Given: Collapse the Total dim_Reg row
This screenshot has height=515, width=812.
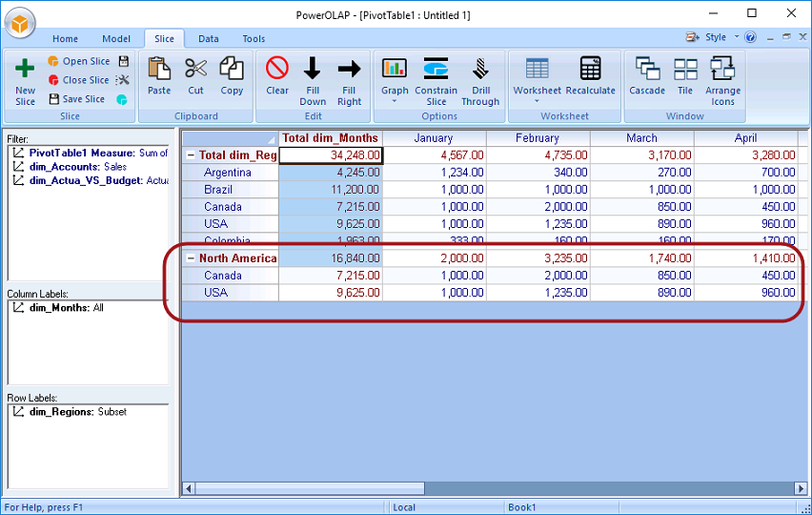Looking at the screenshot, I should 191,154.
